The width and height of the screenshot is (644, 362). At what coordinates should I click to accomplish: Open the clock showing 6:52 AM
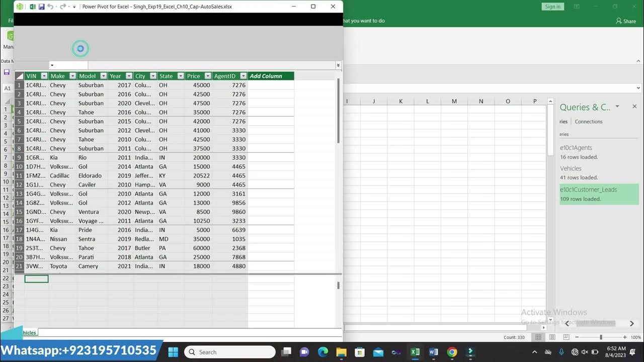pyautogui.click(x=616, y=352)
